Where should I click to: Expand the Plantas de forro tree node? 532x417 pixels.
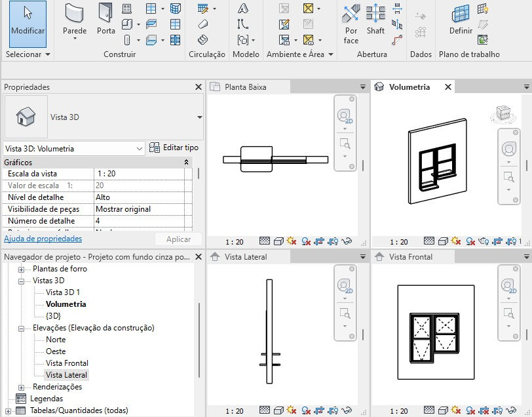pyautogui.click(x=21, y=269)
